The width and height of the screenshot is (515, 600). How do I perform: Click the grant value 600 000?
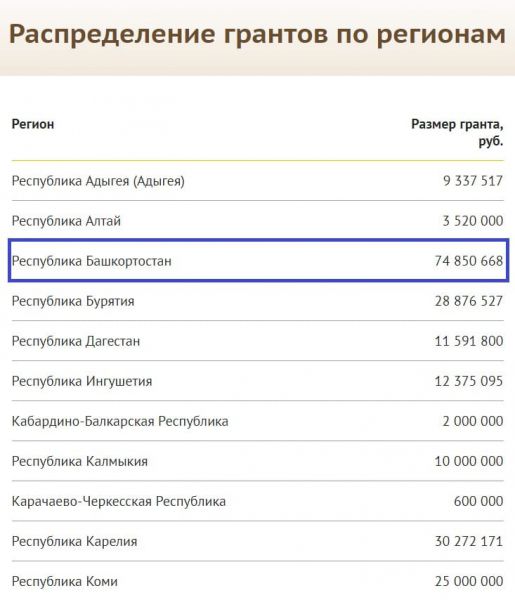(x=478, y=501)
